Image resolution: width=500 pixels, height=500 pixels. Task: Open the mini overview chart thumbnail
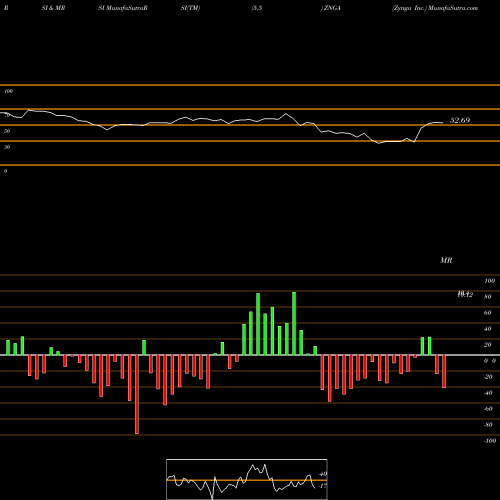(x=247, y=479)
